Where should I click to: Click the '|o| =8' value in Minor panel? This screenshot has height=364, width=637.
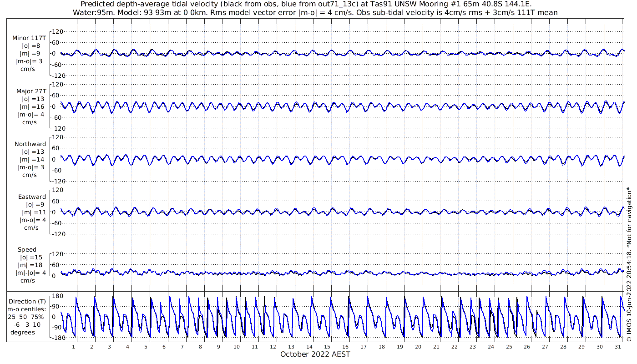click(x=31, y=46)
